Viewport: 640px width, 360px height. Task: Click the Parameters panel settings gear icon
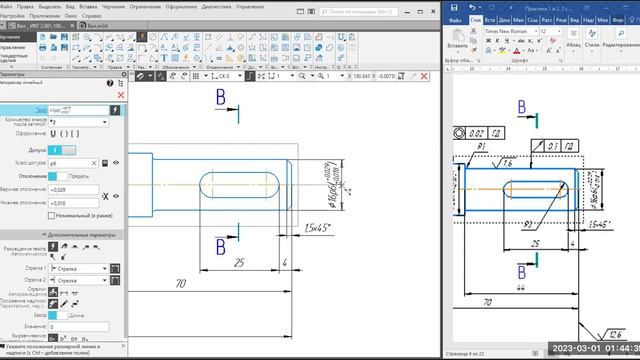[124, 74]
